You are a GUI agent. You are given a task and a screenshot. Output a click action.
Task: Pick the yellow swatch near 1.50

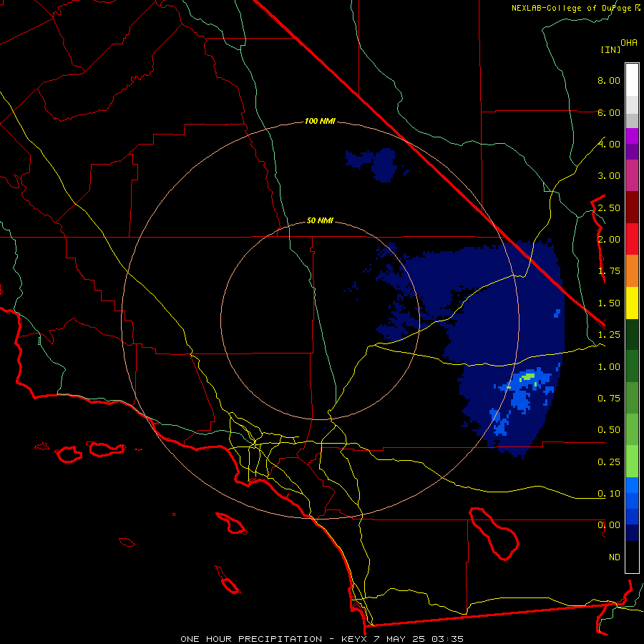click(632, 303)
